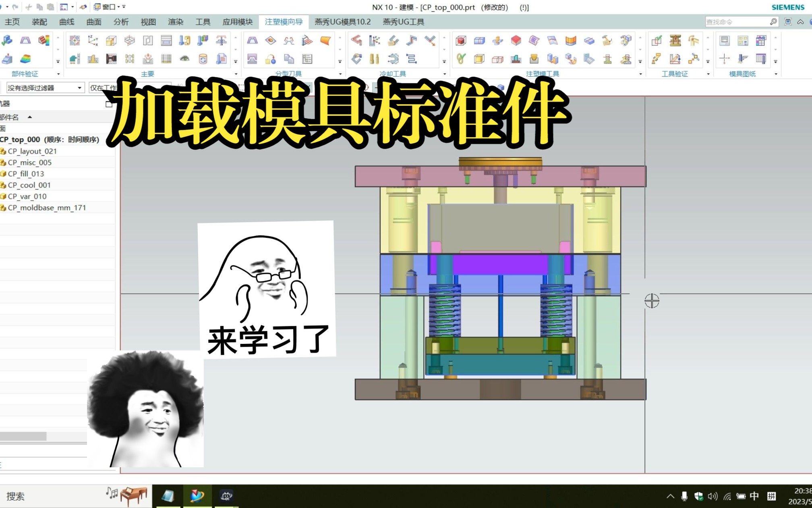This screenshot has width=812, height=508.
Task: Select CP_fill_013 in the assembly navigator
Action: [26, 174]
